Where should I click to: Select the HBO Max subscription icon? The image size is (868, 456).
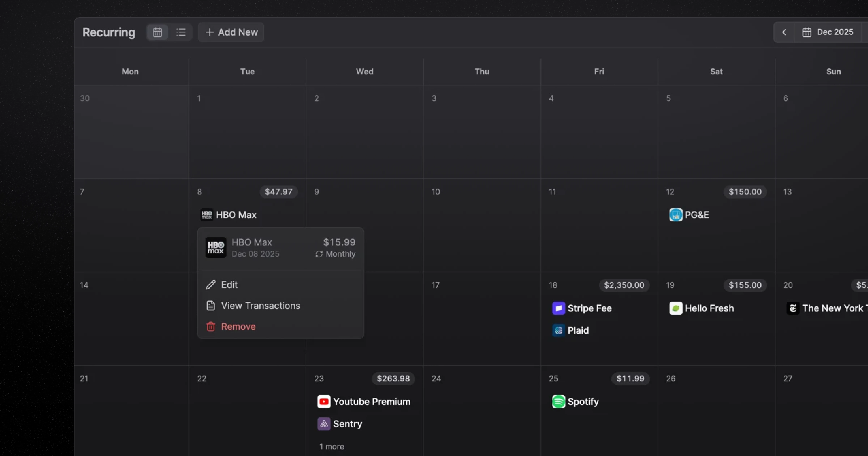(x=206, y=214)
